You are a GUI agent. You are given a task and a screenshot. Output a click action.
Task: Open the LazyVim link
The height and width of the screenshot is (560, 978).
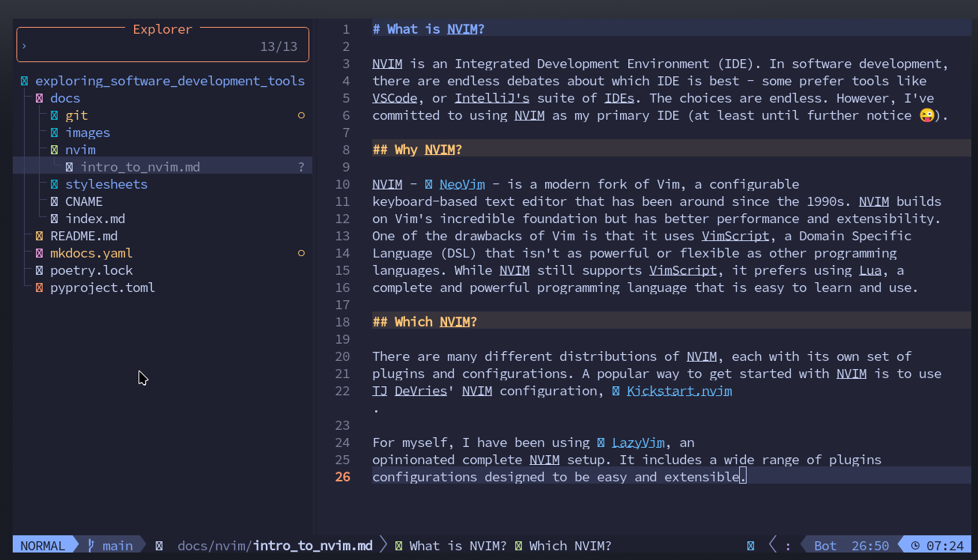637,442
